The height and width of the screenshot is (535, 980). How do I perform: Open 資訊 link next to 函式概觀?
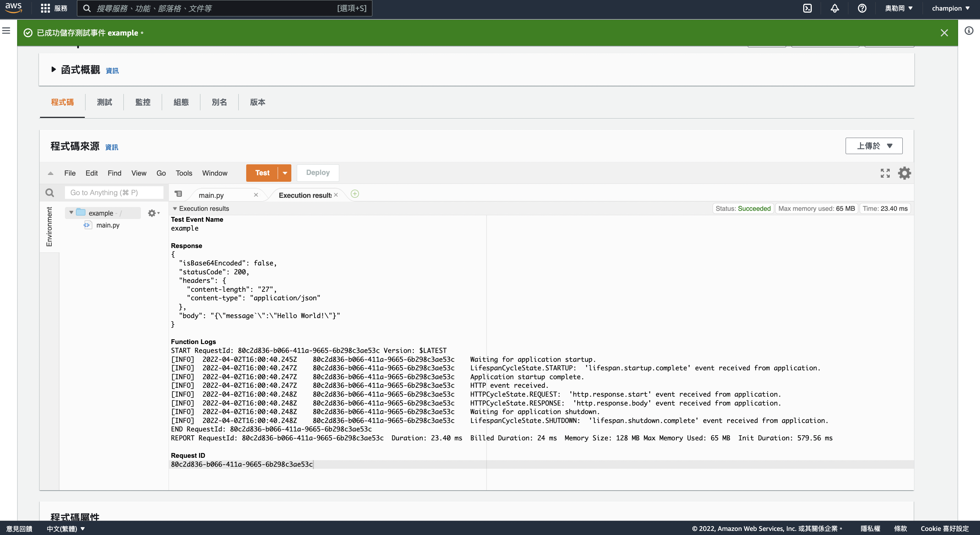[112, 71]
